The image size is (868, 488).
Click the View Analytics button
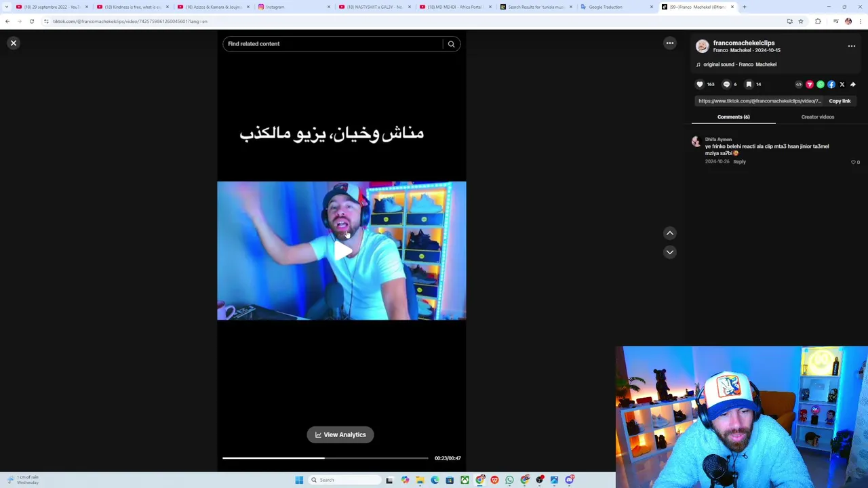(x=340, y=435)
